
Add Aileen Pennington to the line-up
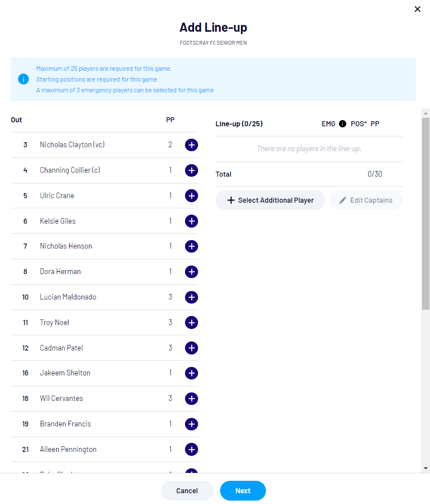(x=191, y=450)
